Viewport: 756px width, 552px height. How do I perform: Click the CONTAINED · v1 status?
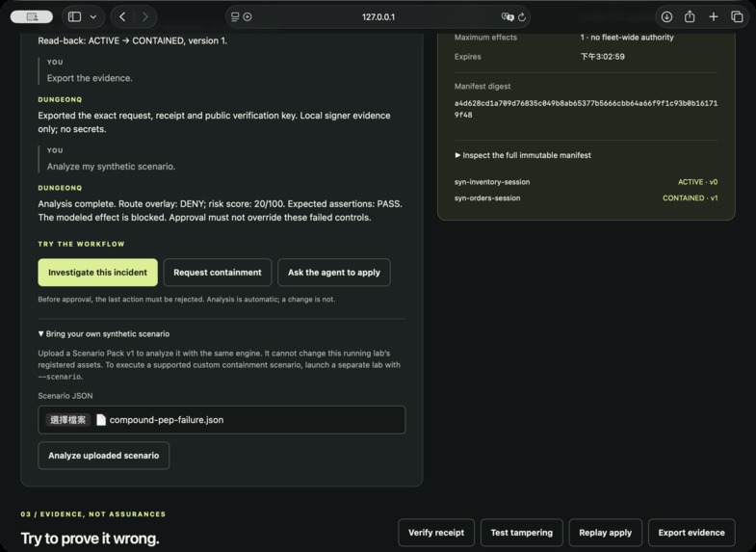click(x=690, y=198)
